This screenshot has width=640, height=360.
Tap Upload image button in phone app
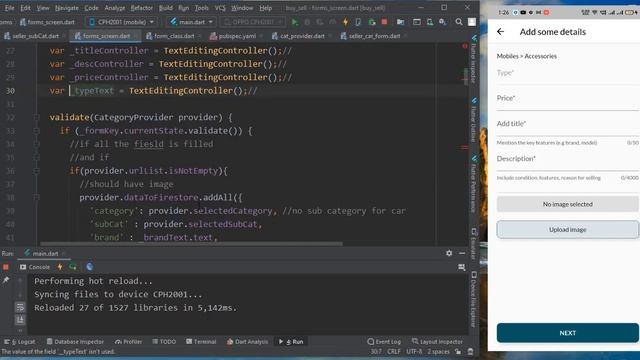click(567, 230)
